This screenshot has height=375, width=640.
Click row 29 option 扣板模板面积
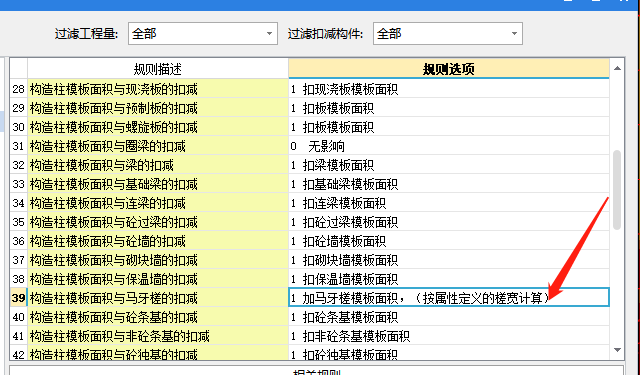point(449,108)
